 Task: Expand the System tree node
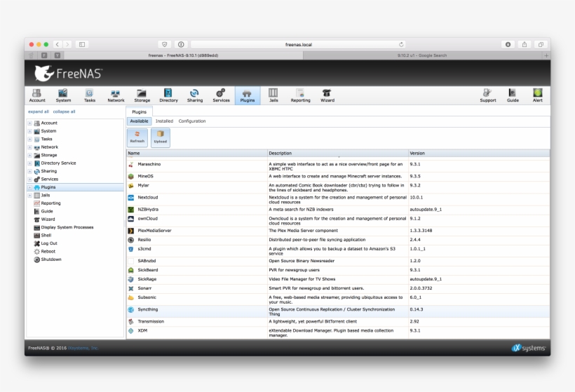pyautogui.click(x=29, y=131)
